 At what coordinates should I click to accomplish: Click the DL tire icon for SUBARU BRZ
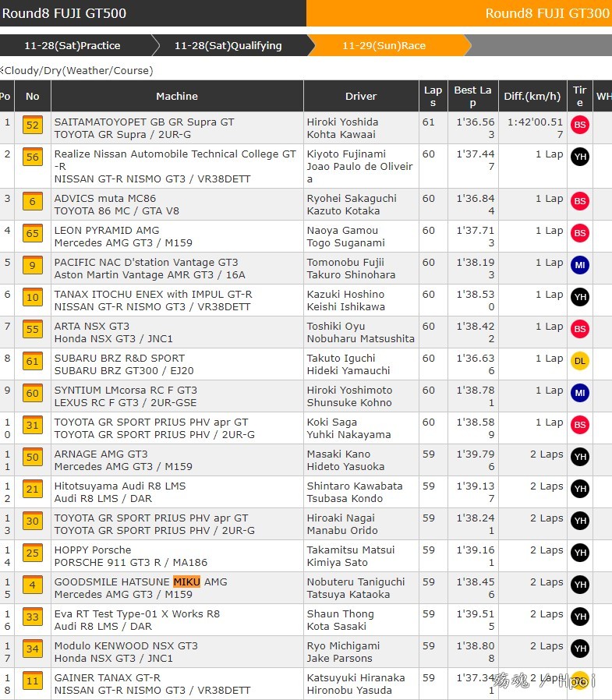point(579,361)
